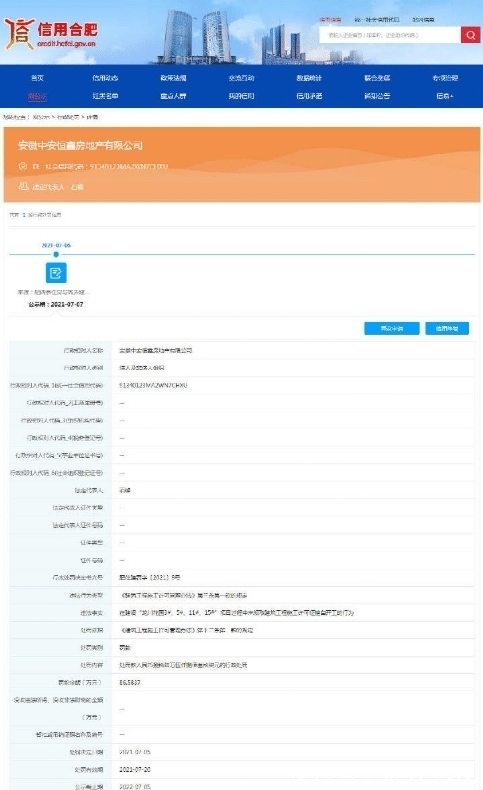Open the 红黑名单 navigation item
This screenshot has width=483, height=790.
tap(105, 96)
